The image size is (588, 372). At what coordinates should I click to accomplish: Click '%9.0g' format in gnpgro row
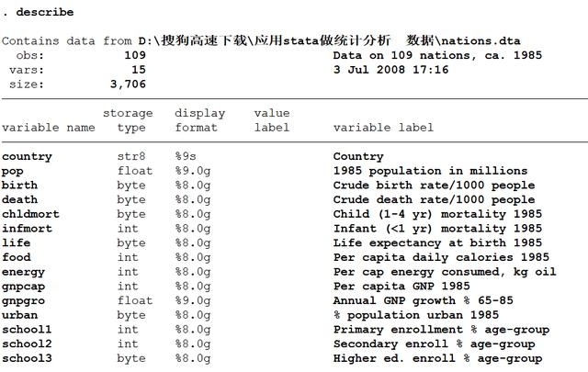(x=193, y=301)
